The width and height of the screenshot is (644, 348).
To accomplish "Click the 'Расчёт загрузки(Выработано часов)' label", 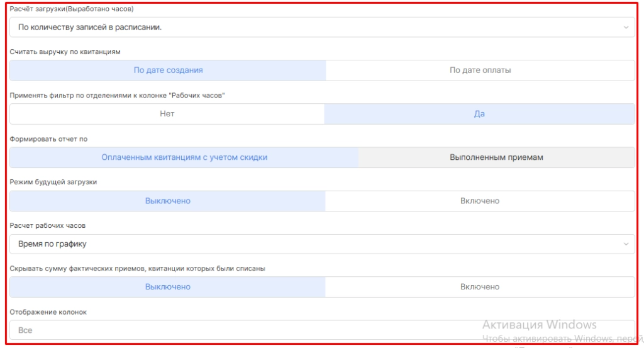I will pos(72,9).
